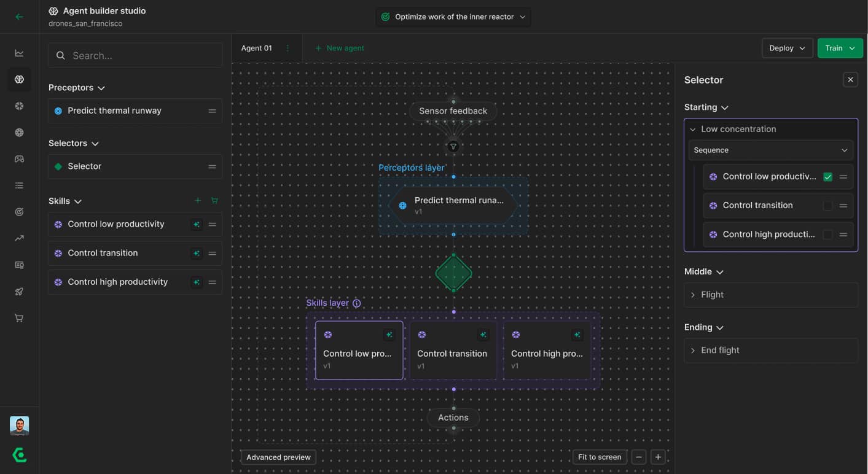Select Control transition in skills list

click(135, 253)
